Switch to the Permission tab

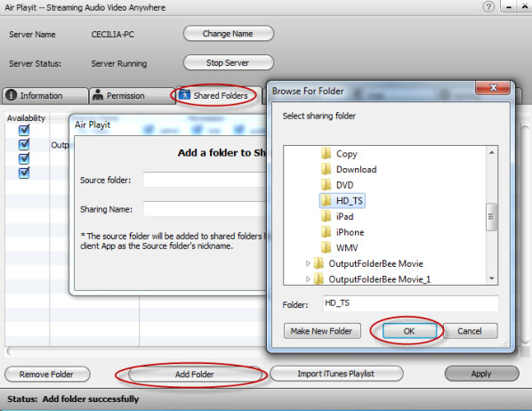pyautogui.click(x=132, y=96)
